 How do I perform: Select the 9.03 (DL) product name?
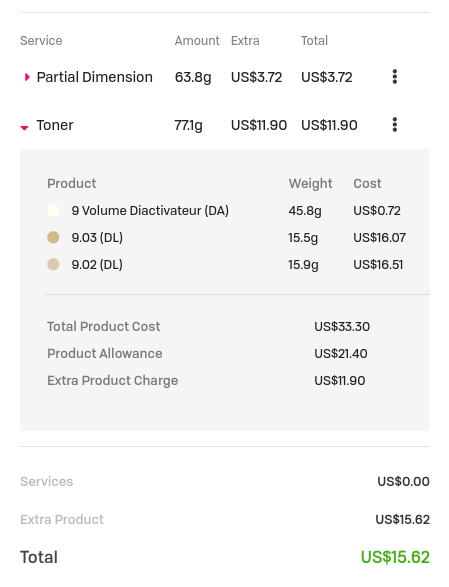pyautogui.click(x=97, y=238)
